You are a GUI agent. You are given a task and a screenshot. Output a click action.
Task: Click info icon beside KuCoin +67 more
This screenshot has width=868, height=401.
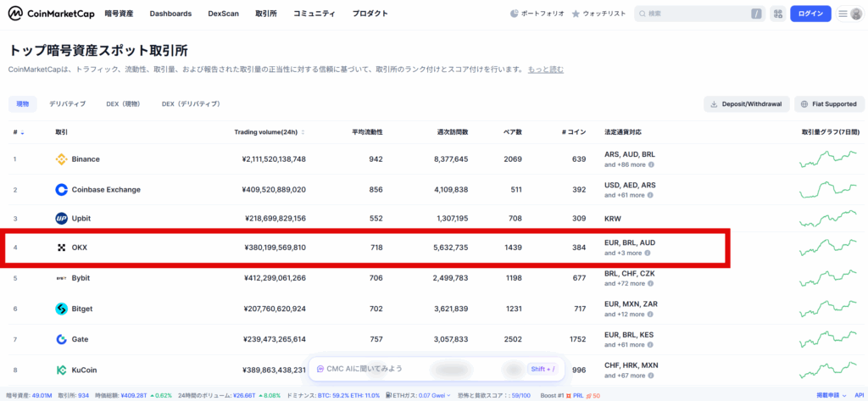650,376
